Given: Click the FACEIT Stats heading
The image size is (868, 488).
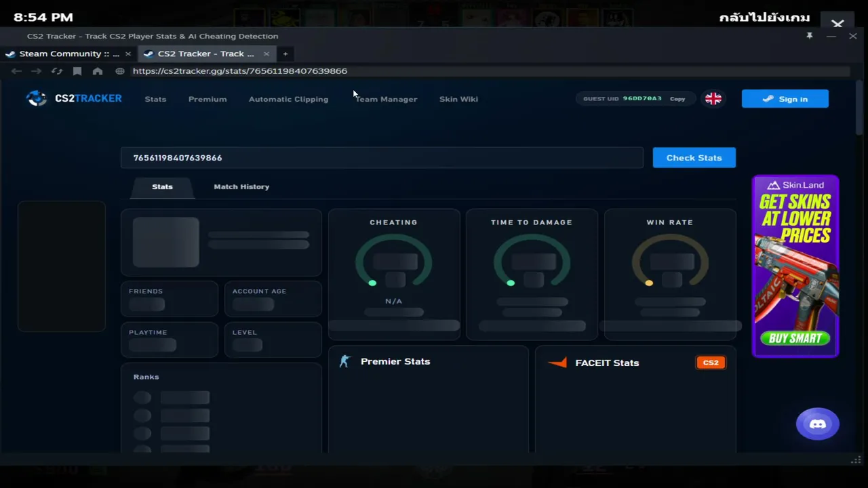Looking at the screenshot, I should coord(607,363).
